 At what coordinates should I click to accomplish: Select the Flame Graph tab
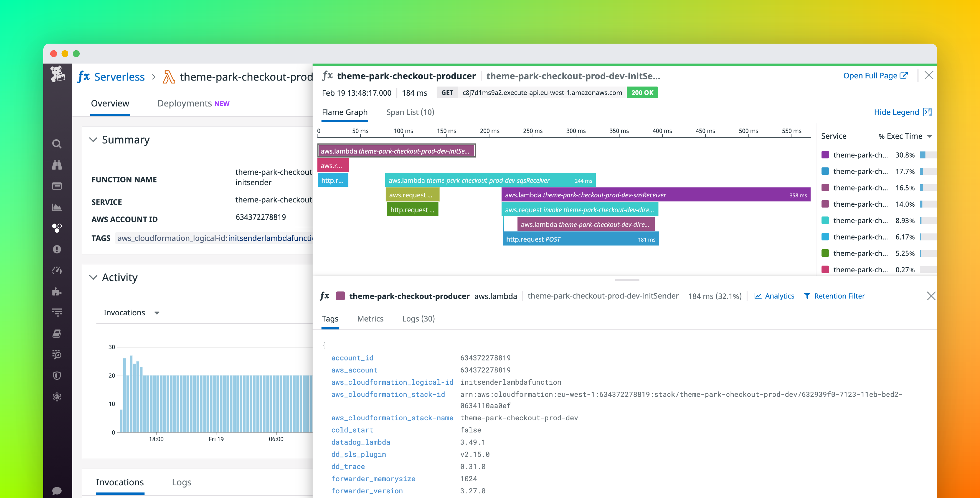(x=345, y=112)
